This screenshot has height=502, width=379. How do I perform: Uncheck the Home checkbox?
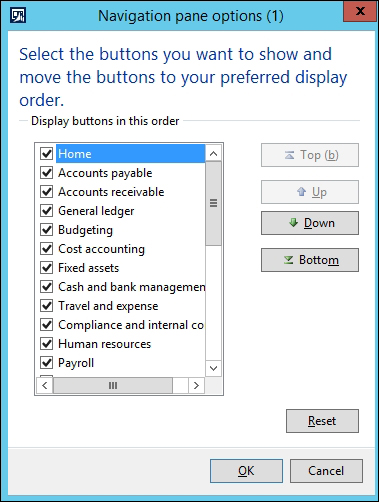pyautogui.click(x=46, y=154)
